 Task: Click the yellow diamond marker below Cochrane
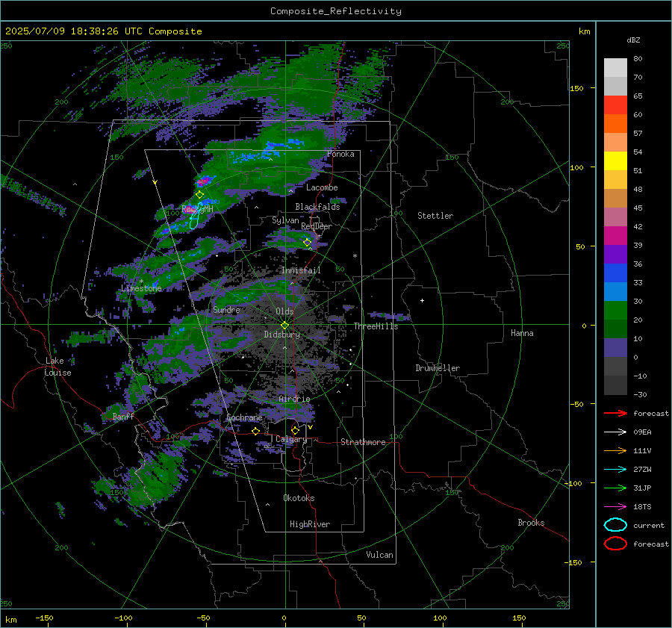pos(256,432)
